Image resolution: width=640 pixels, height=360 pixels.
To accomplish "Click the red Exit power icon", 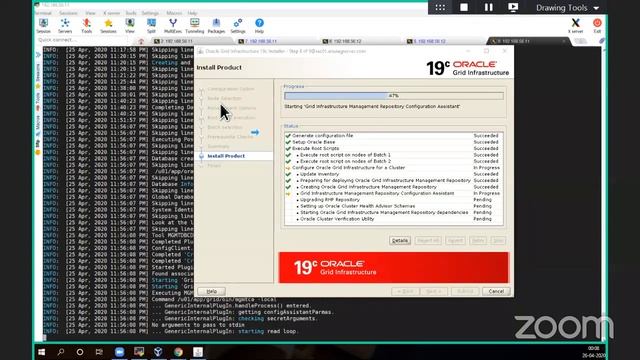I will click(x=597, y=26).
